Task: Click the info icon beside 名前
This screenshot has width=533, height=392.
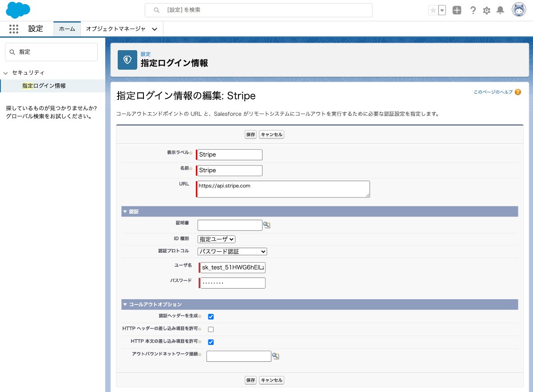Action: (191, 169)
